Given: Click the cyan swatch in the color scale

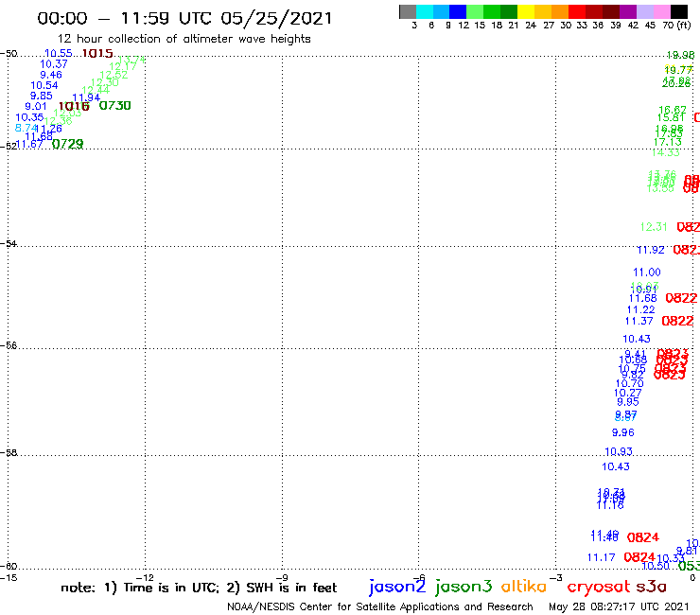Looking at the screenshot, I should click(425, 11).
